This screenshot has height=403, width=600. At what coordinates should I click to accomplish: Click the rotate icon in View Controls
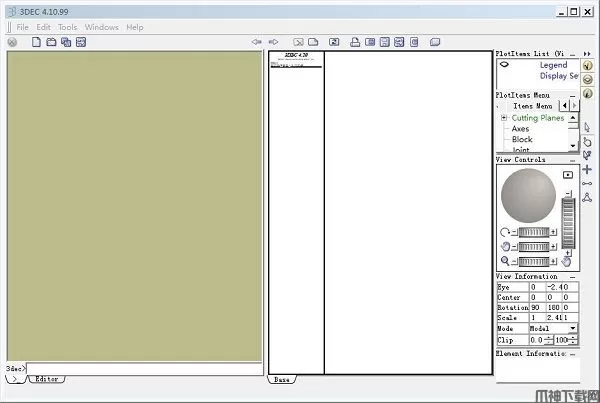[506, 233]
